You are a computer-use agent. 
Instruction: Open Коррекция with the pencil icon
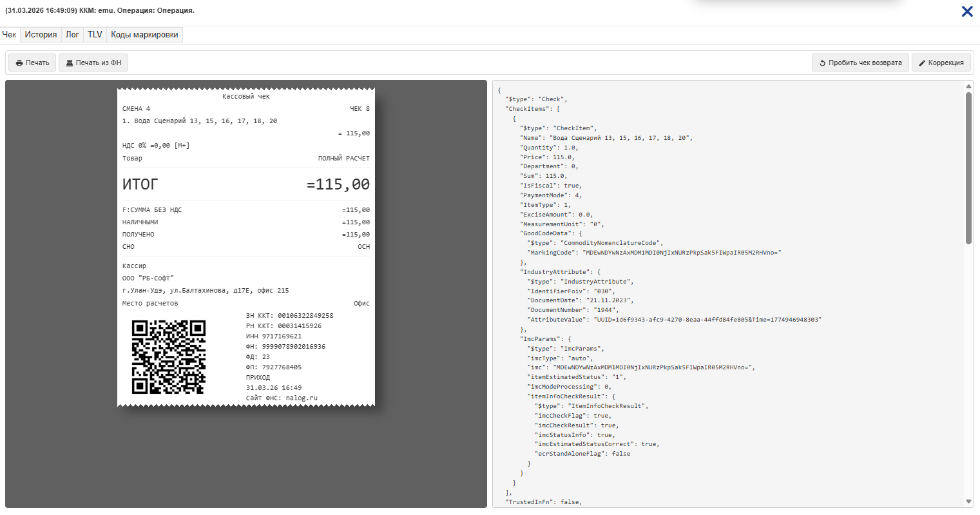(x=941, y=63)
